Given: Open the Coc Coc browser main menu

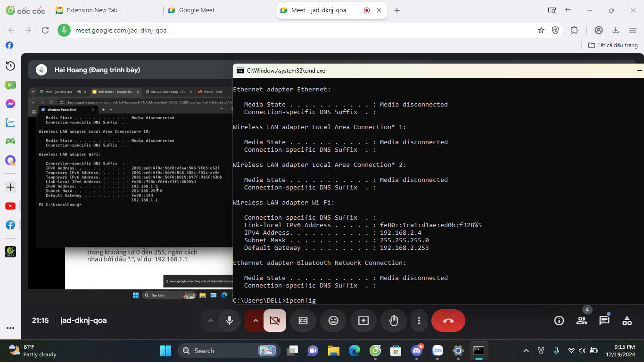Looking at the screenshot, I should pyautogui.click(x=633, y=30).
